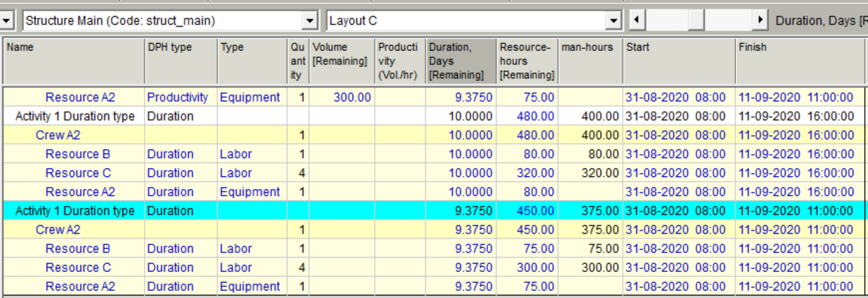Open the Structure Main dropdown arrow
Viewport: 868px width, 298px height.
point(310,21)
